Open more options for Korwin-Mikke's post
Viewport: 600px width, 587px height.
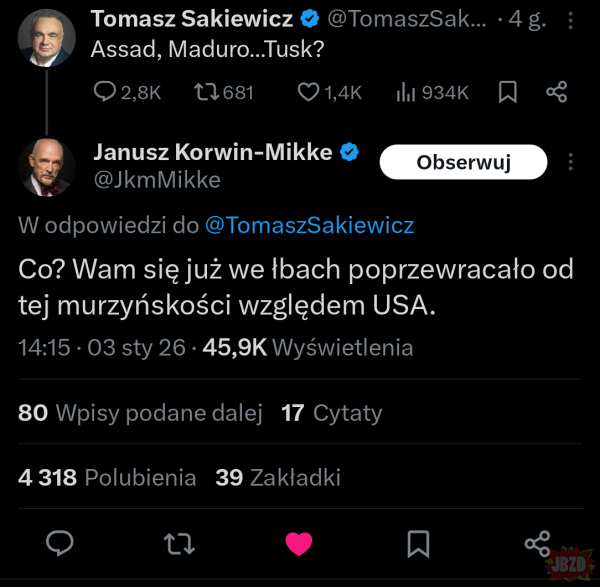coord(571,162)
